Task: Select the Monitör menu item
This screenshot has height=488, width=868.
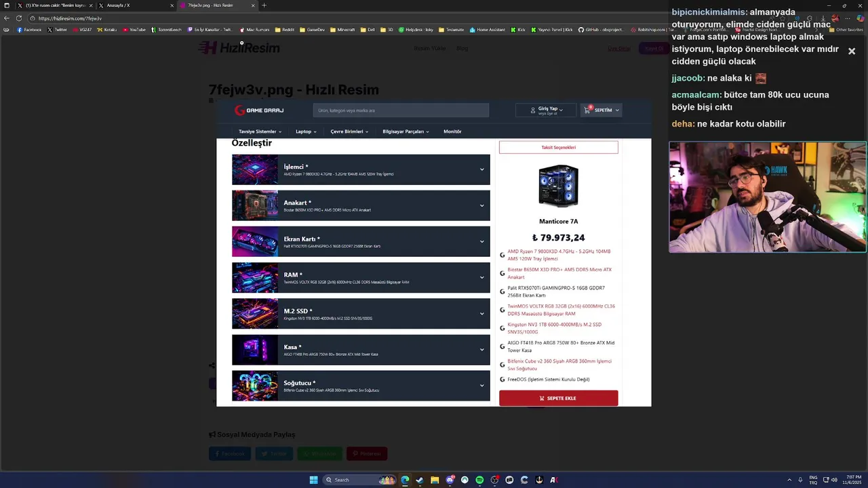Action: [452, 131]
